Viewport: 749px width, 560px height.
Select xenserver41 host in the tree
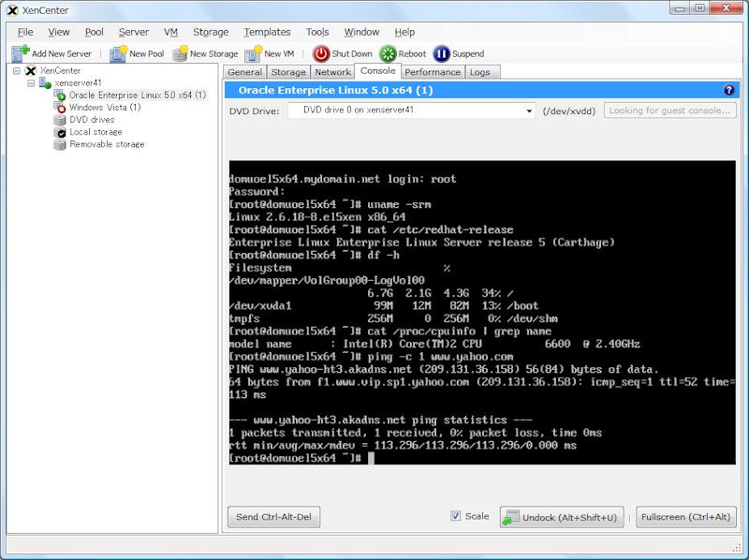tap(78, 83)
